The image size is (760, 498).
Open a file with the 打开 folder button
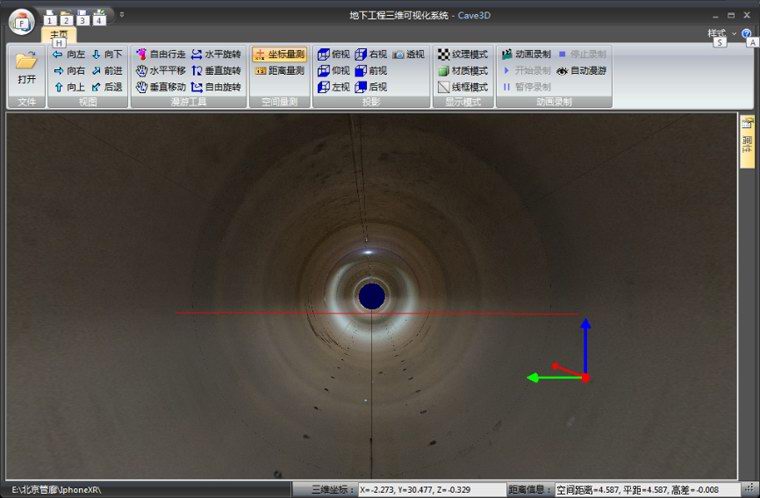click(x=27, y=68)
